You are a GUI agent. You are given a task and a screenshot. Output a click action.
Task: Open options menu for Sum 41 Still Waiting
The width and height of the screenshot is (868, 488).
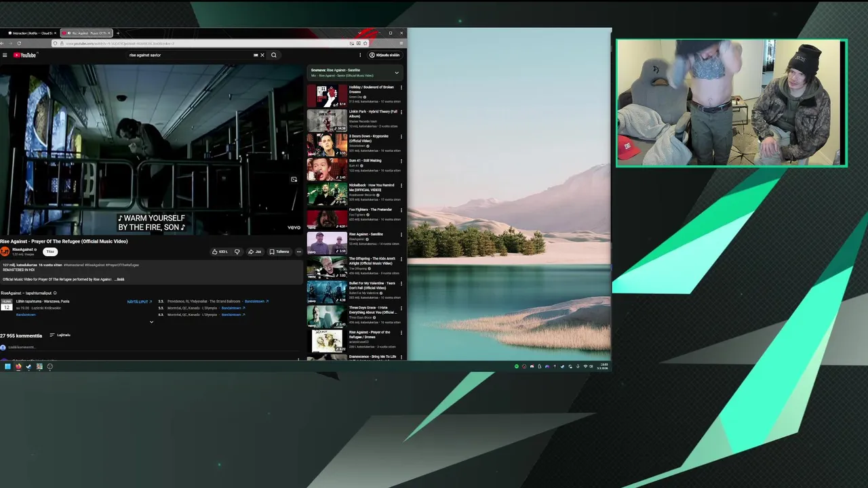tap(401, 161)
